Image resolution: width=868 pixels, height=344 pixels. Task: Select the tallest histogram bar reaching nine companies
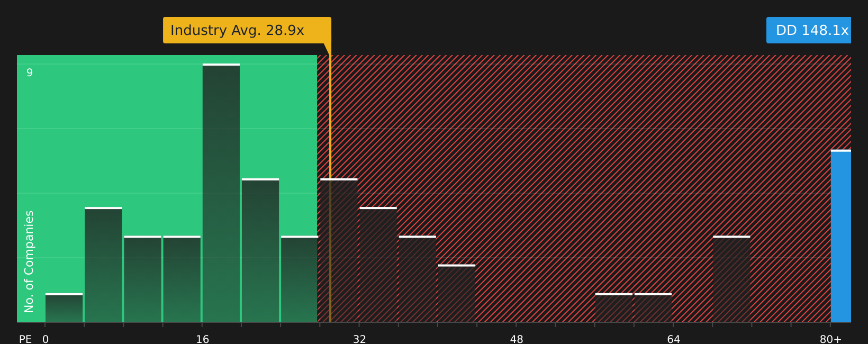(221, 193)
